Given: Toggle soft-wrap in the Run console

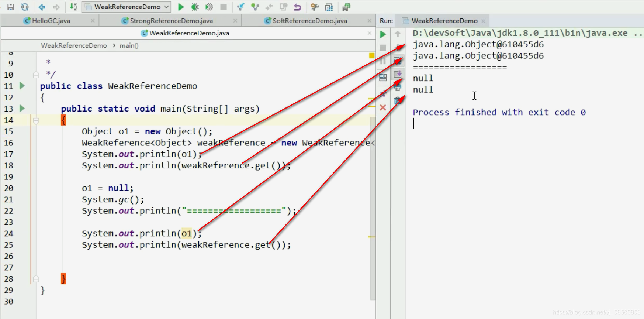Looking at the screenshot, I should click(398, 61).
